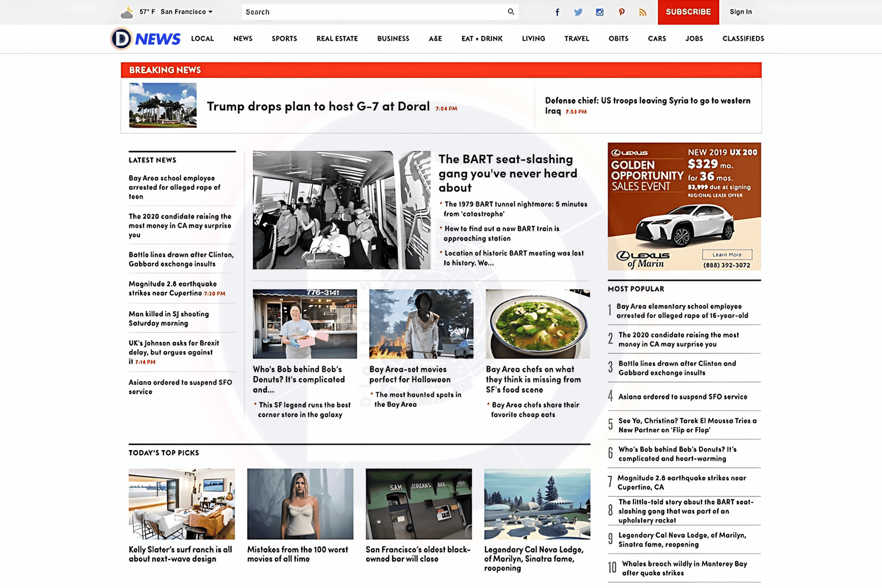The width and height of the screenshot is (882, 588).
Task: Open the NEWS menu item
Action: click(243, 39)
